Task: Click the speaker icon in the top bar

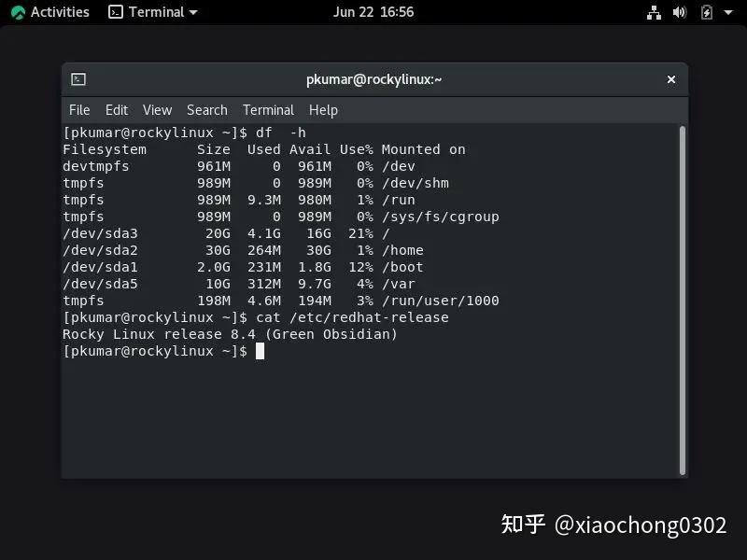Action: (x=679, y=12)
